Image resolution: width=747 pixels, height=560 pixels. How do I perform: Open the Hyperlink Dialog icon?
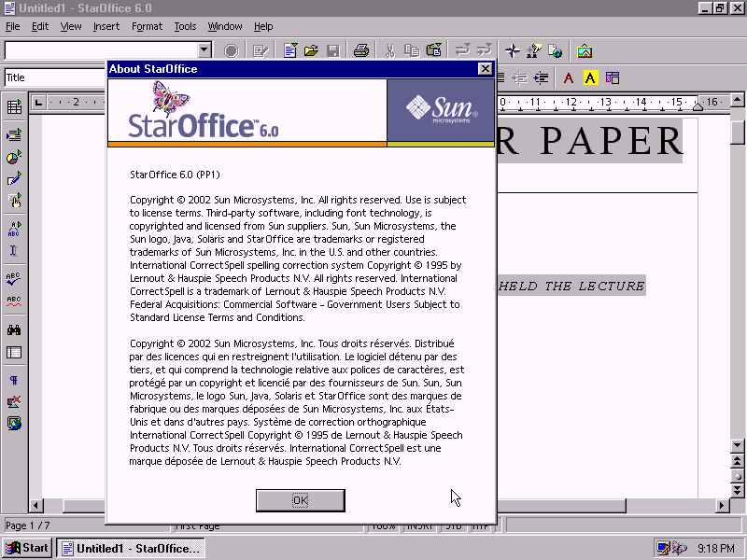point(556,50)
